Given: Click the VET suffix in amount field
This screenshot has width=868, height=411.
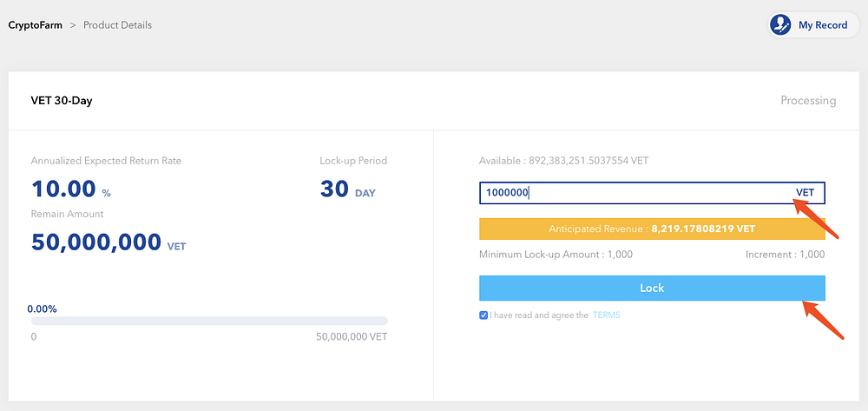Looking at the screenshot, I should (x=805, y=193).
